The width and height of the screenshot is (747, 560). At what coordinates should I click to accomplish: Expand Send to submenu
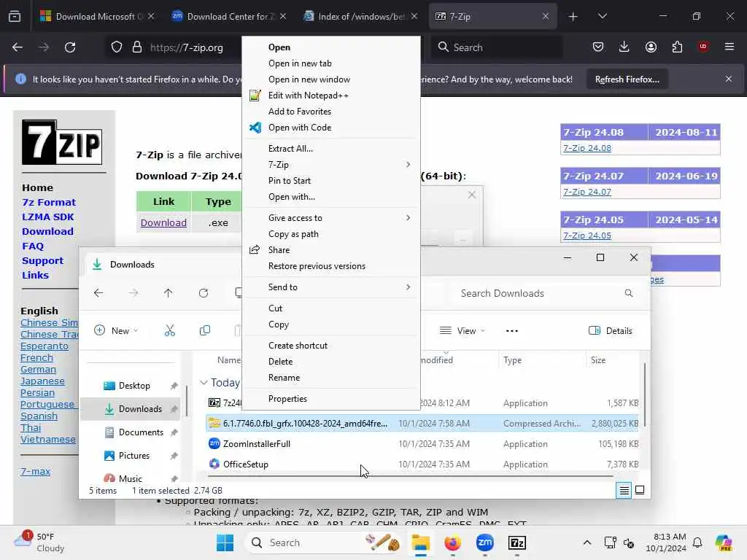pos(332,287)
